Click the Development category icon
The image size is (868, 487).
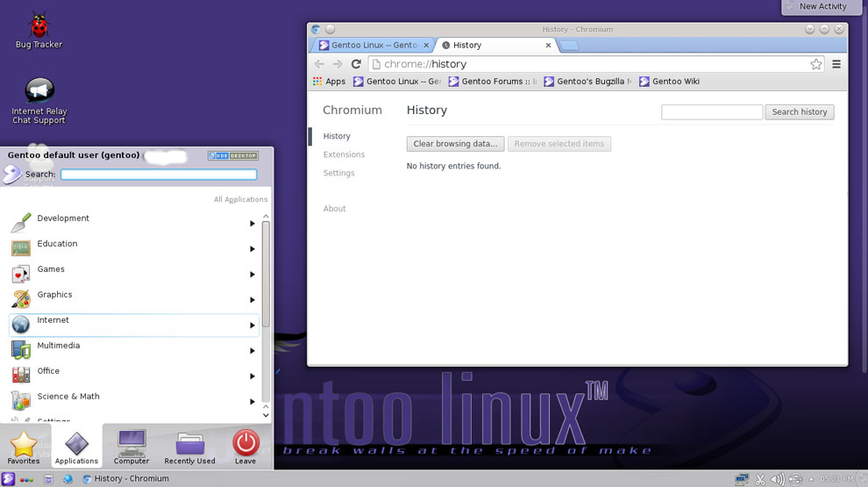click(21, 223)
